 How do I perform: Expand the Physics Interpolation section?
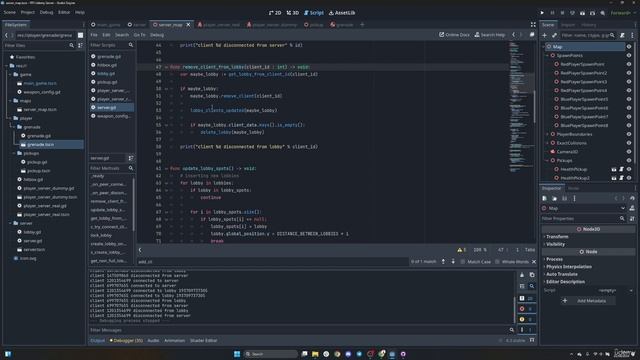click(x=569, y=267)
